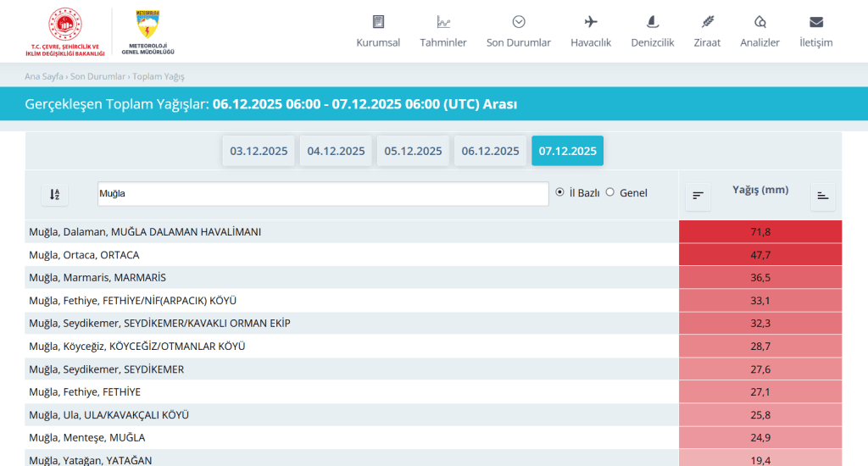Click the Kurumsal building icon
Image resolution: width=868 pixels, height=466 pixels.
[x=378, y=22]
